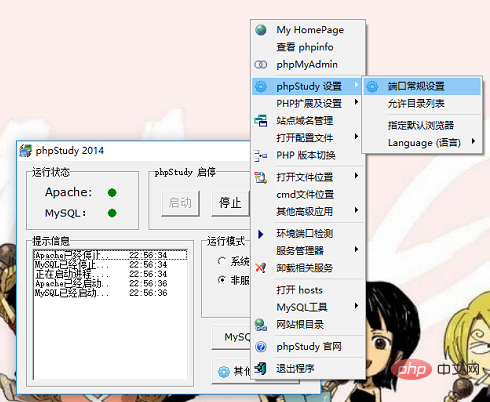The width and height of the screenshot is (490, 402).
Task: Click the gear icon next to 端口常规设置
Action: tap(372, 87)
